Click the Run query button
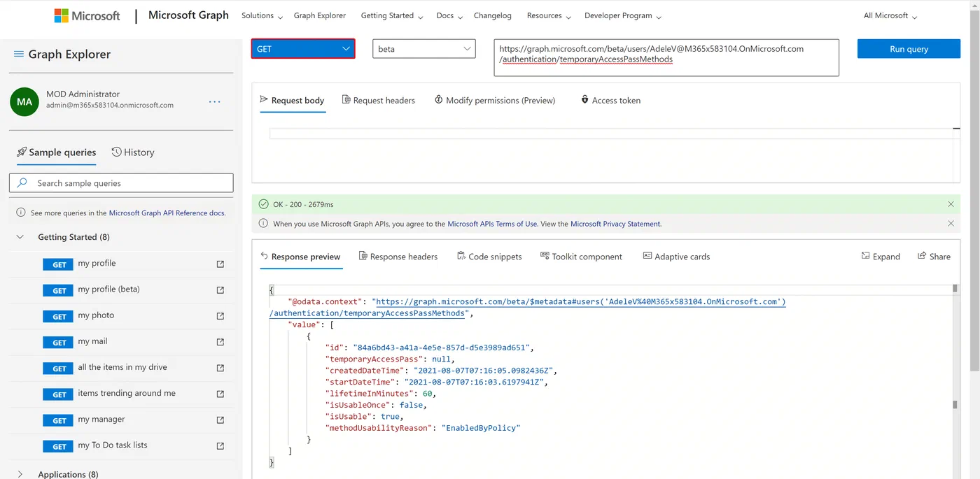The height and width of the screenshot is (479, 980). (x=909, y=49)
